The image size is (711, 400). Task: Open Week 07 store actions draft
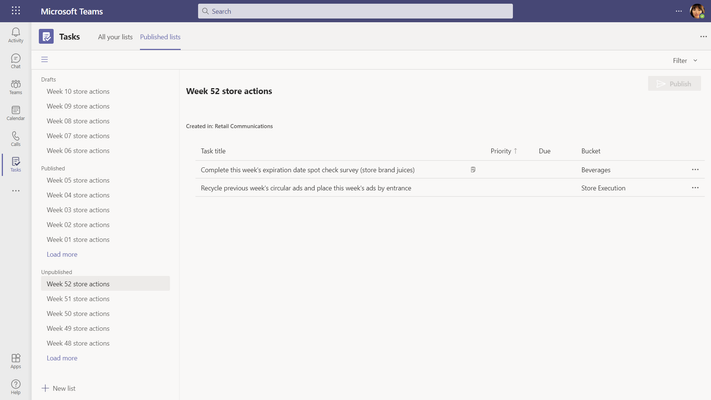(78, 136)
